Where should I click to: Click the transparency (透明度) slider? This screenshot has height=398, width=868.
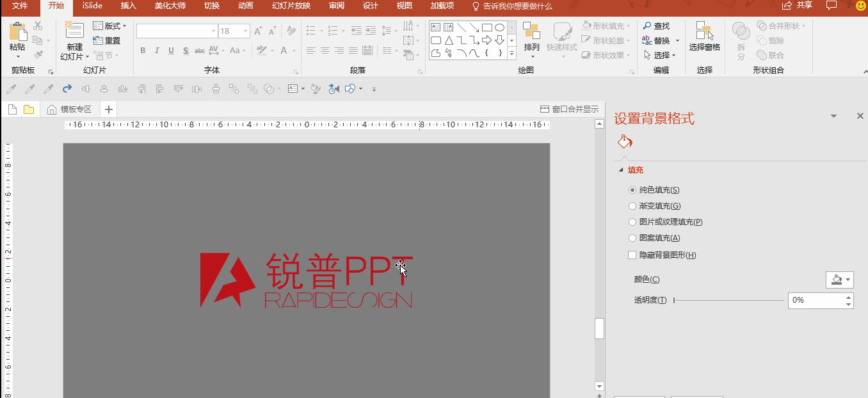(x=728, y=300)
